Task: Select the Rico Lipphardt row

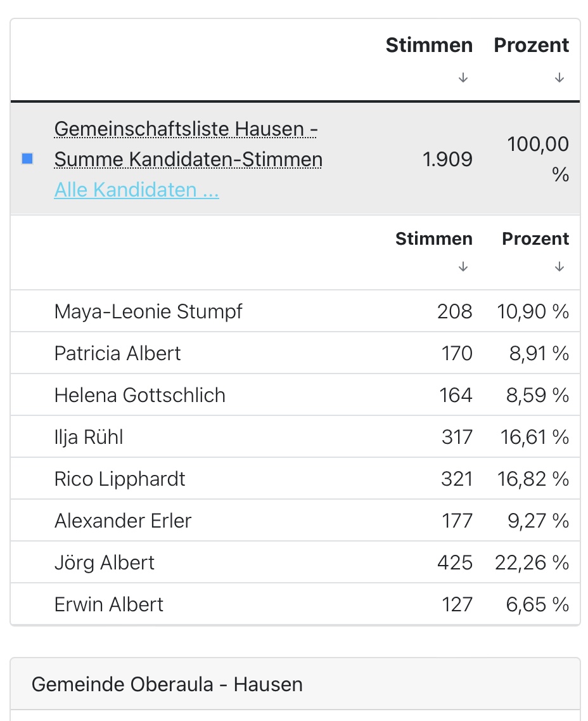Action: click(x=120, y=479)
